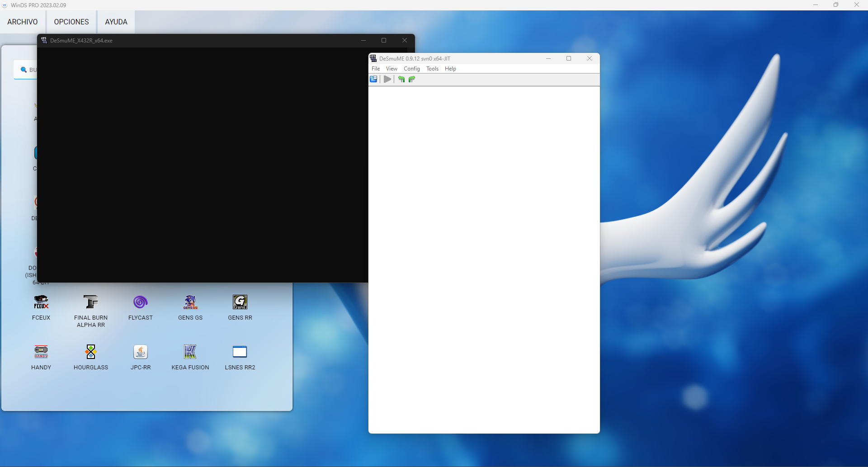Open the Tools menu in DeSmuME

tap(432, 69)
